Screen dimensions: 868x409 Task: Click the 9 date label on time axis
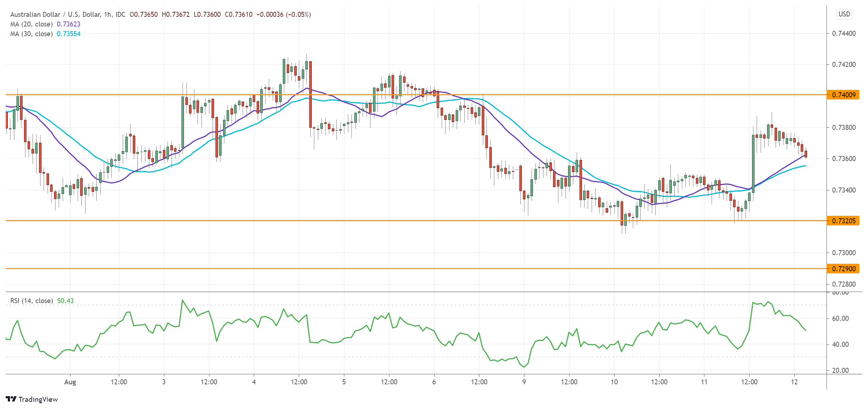(524, 382)
